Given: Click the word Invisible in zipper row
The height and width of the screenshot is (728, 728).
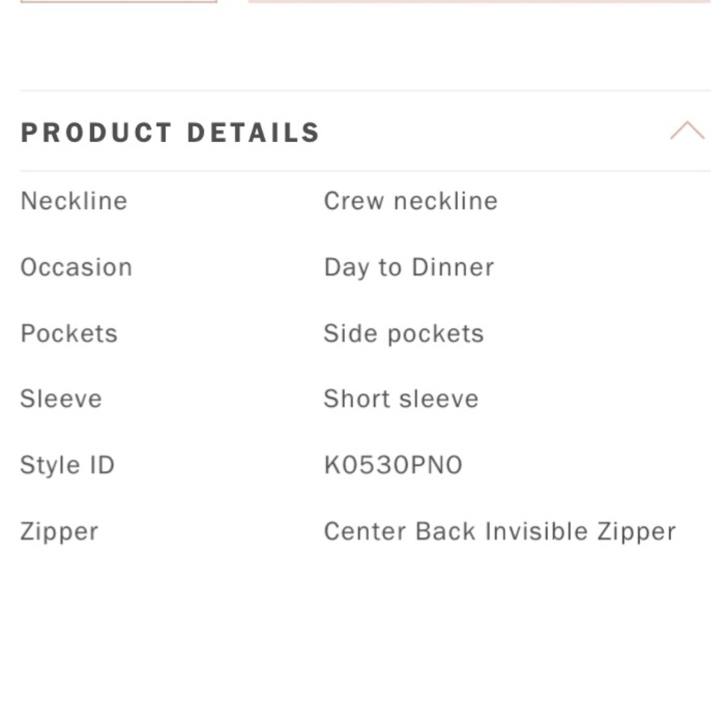Looking at the screenshot, I should 537,531.
